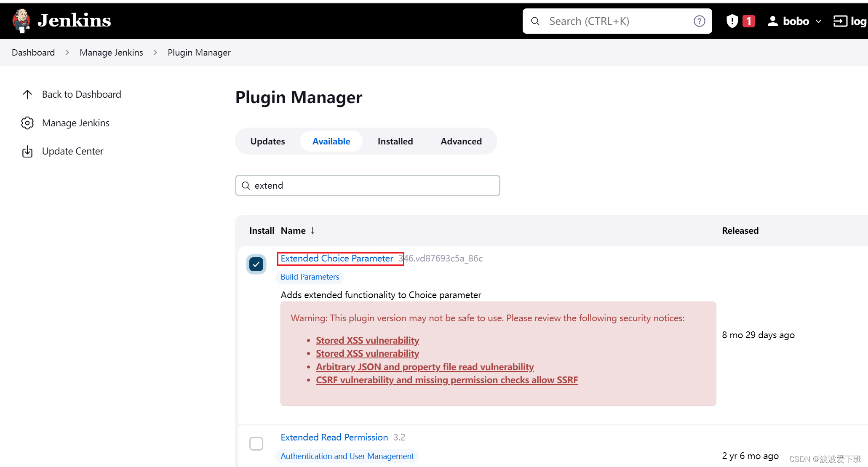Switch to the Updates tab
The height and width of the screenshot is (467, 868).
click(267, 141)
